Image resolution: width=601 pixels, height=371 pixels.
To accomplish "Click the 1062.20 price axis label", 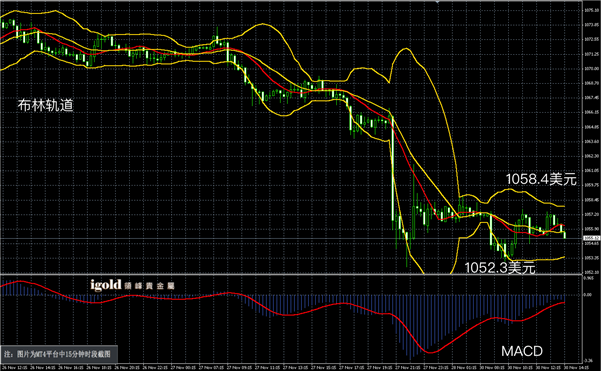I will (x=592, y=156).
